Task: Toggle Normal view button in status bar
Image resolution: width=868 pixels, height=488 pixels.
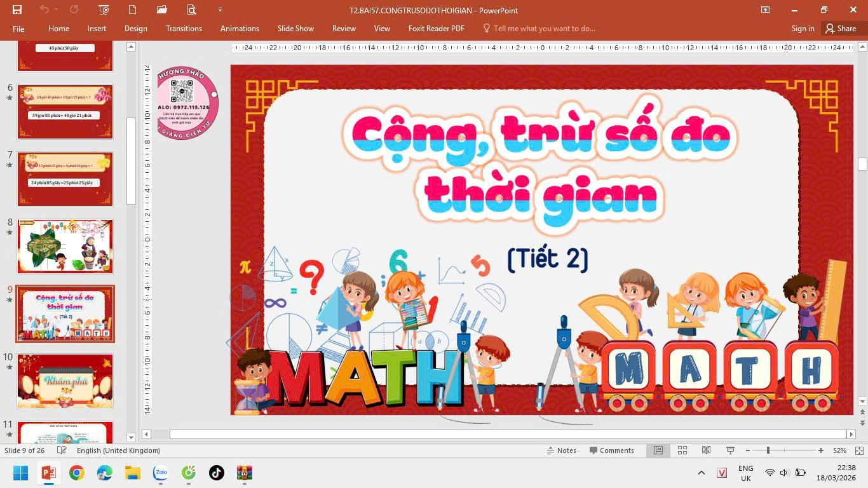Action: [x=658, y=451]
